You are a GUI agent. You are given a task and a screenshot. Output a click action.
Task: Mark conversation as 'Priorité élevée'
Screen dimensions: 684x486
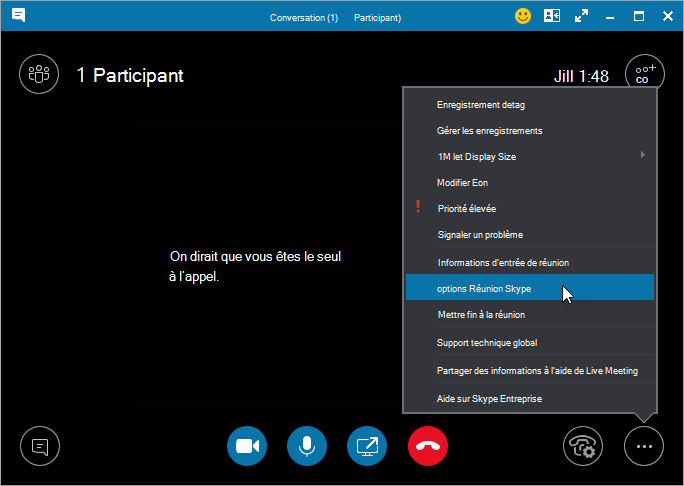pos(530,209)
